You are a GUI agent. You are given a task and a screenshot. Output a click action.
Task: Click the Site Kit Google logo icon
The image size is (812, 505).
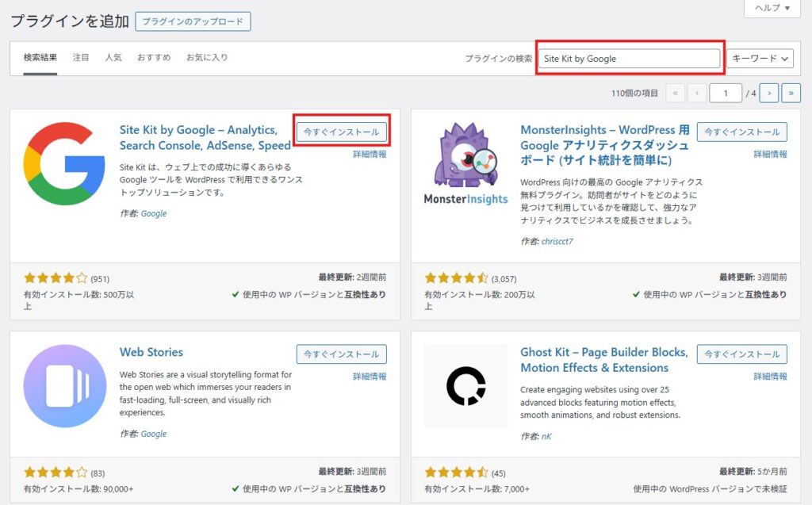pyautogui.click(x=64, y=163)
